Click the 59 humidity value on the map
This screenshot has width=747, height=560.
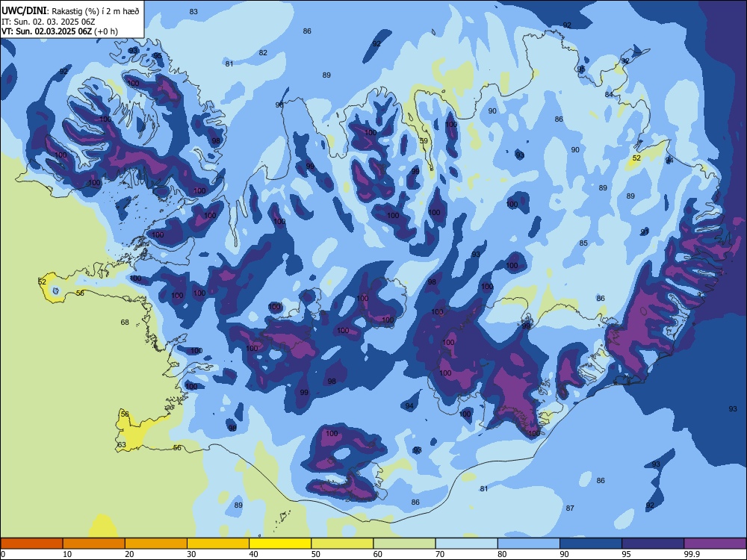point(424,141)
